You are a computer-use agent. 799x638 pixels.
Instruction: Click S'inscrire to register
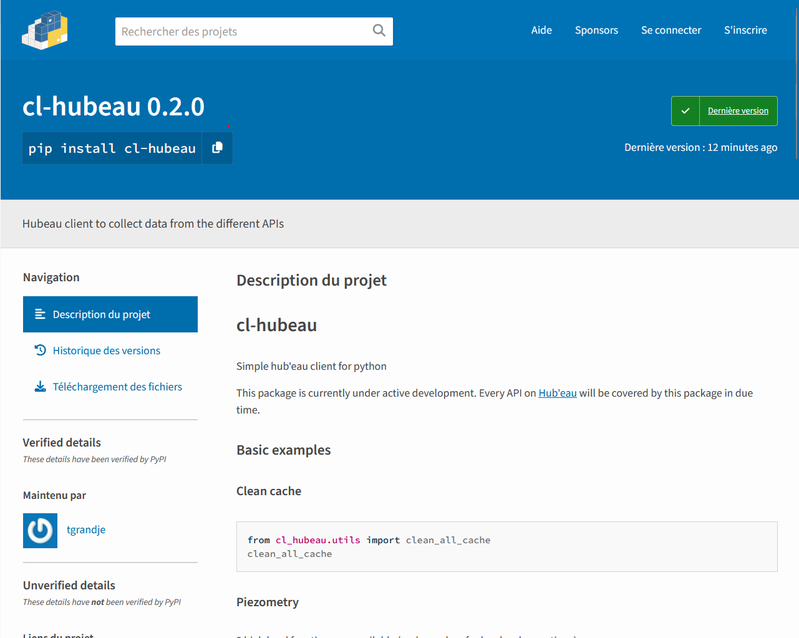tap(745, 30)
